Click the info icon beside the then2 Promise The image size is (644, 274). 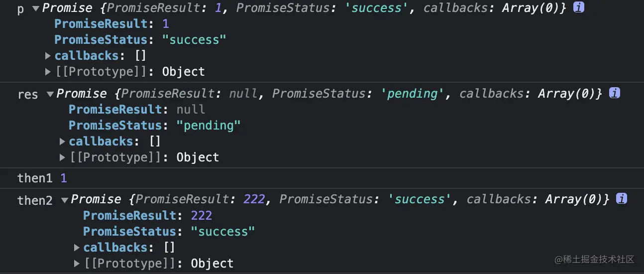(621, 199)
